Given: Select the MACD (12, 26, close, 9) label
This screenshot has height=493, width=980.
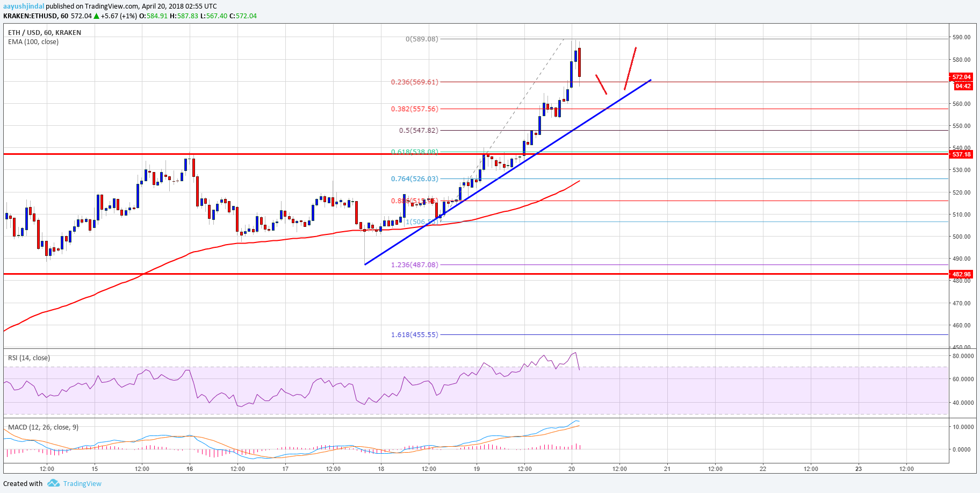Looking at the screenshot, I should (x=43, y=427).
